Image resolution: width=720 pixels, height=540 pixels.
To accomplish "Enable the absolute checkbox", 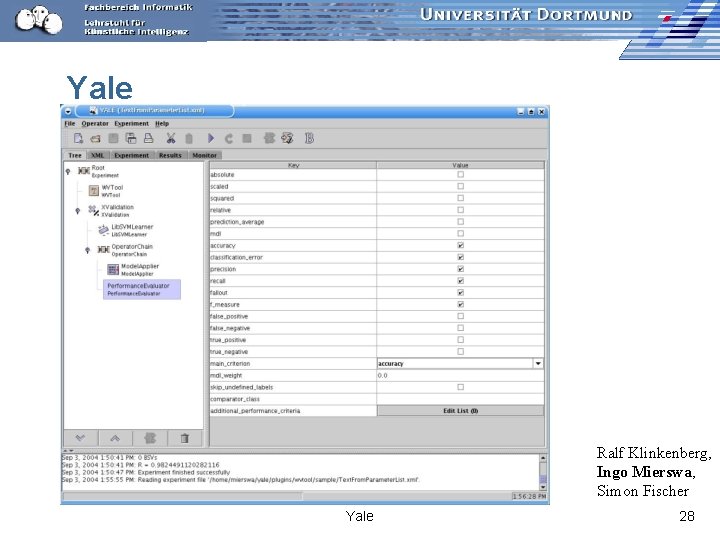I will pyautogui.click(x=461, y=174).
